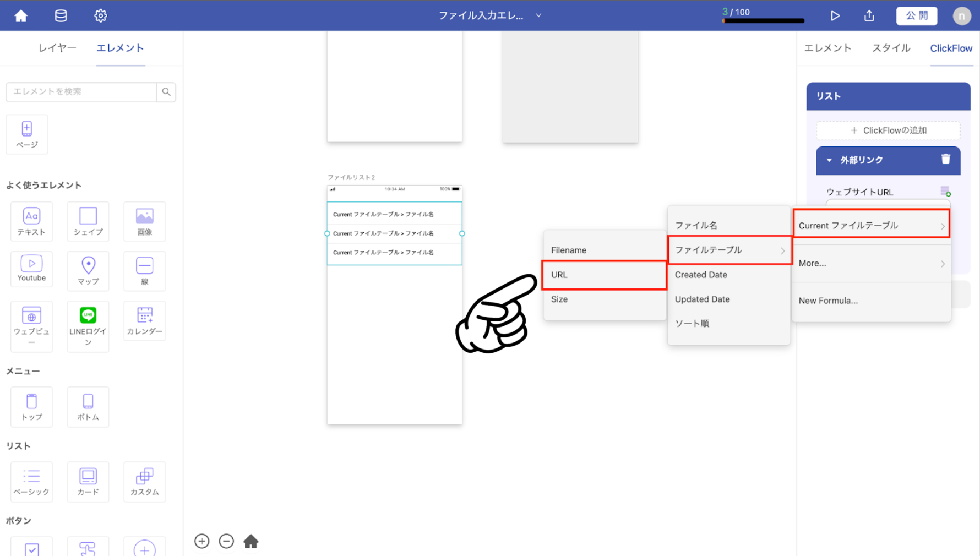Viewport: 980px width, 556px height.
Task: Select the カレンダー element
Action: pos(145,321)
